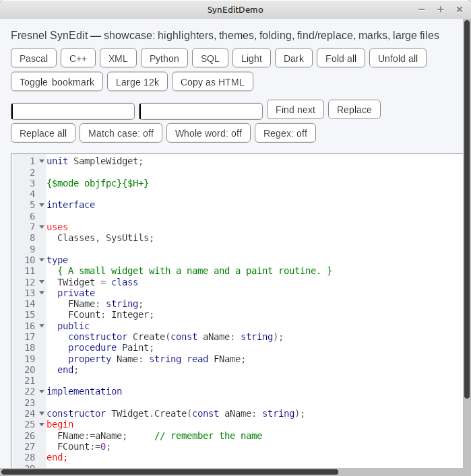The height and width of the screenshot is (476, 471).
Task: Maximize the SynEditDemo window
Action: 441,9
